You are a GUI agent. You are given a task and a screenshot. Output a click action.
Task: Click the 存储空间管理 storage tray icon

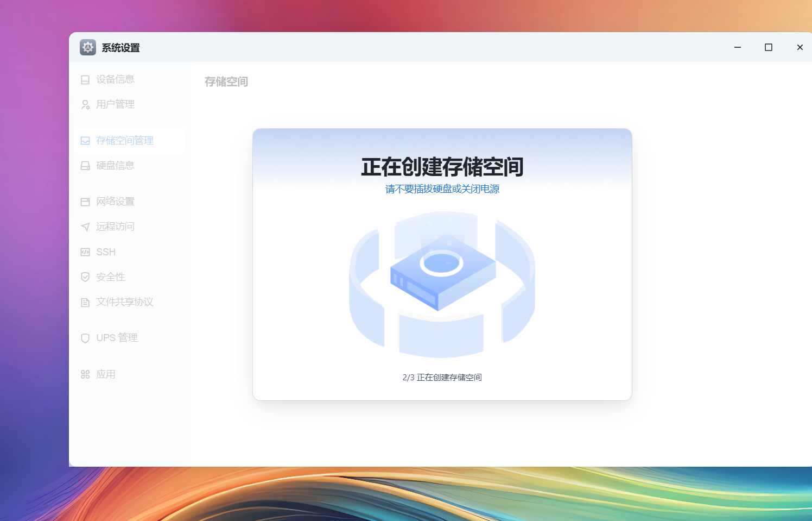[85, 141]
